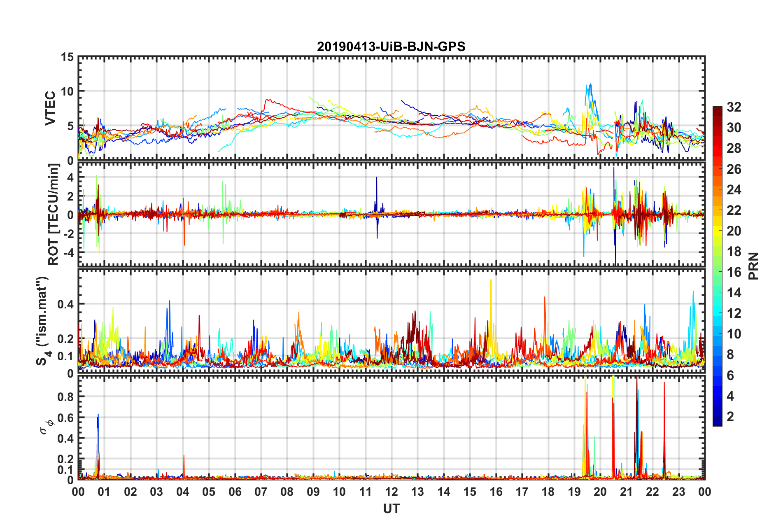783x532 pixels.
Task: Select the S4 ("ism.mat") axis label
Action: coord(43,321)
